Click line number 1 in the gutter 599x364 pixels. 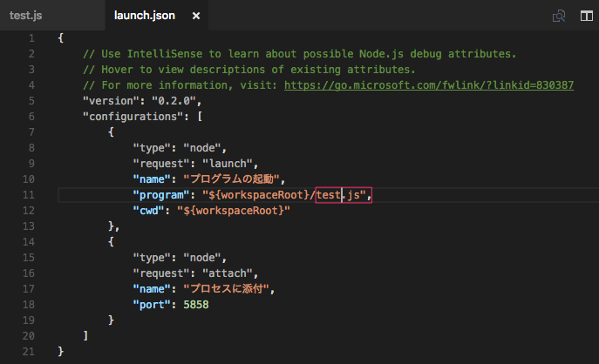(x=31, y=38)
